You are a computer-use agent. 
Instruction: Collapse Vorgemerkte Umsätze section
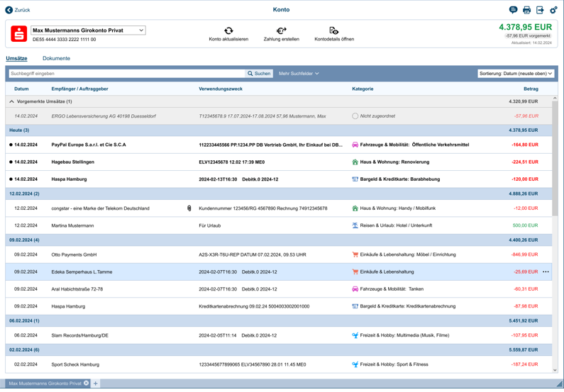(x=11, y=101)
